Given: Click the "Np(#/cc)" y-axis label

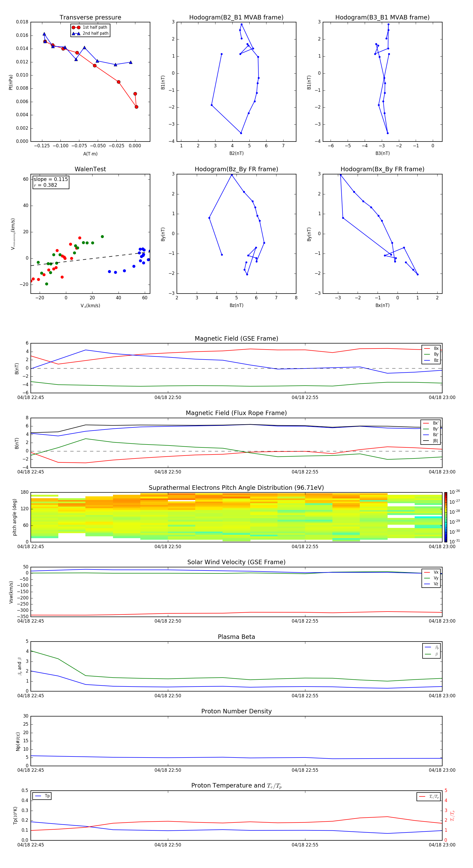Looking at the screenshot, I should [x=18, y=741].
